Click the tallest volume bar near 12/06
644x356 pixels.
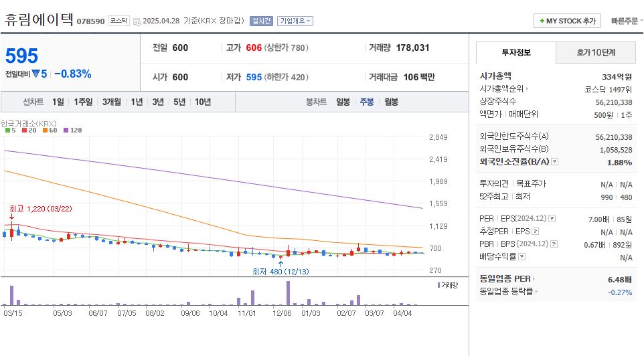(288, 293)
